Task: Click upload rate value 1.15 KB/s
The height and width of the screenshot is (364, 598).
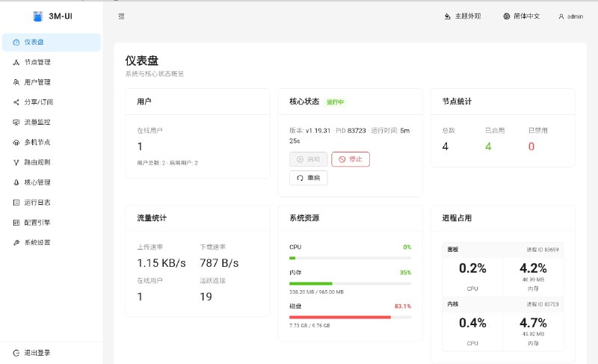Action: [x=161, y=263]
